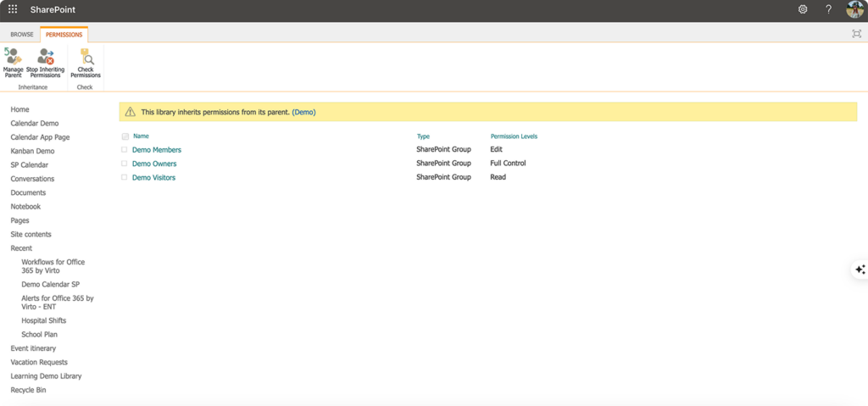
Task: Open Demo Calendar SP recent link
Action: pos(50,285)
